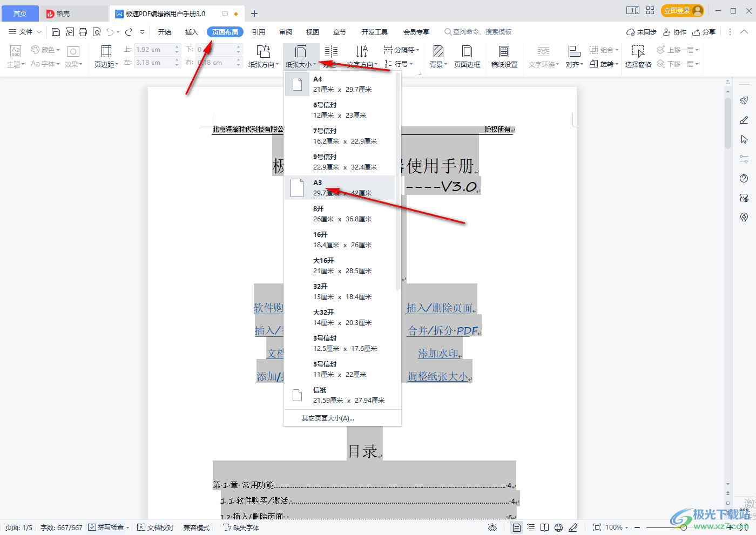
Task: Switch to reading view icon
Action: (x=545, y=527)
